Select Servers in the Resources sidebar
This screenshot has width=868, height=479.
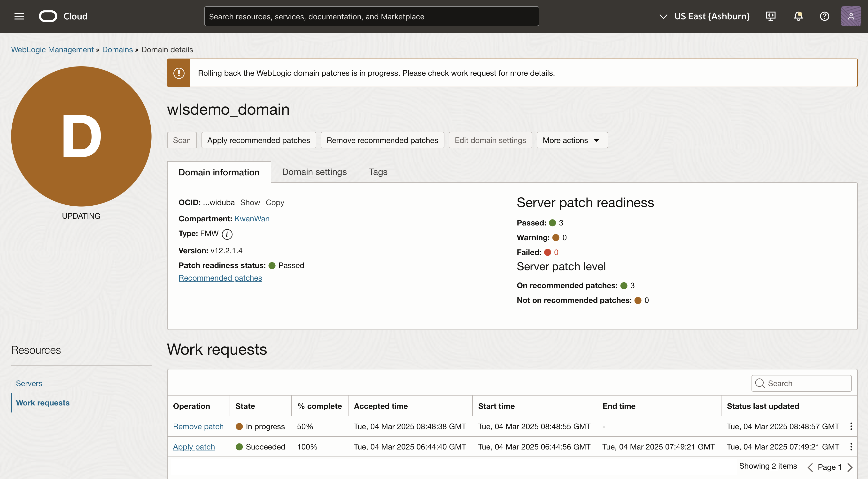coord(29,383)
